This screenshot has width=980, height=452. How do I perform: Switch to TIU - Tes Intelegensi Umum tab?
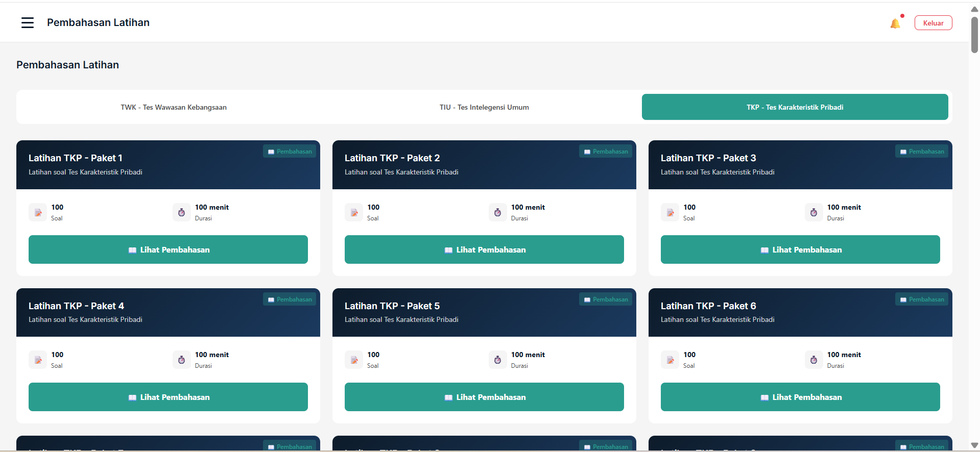(x=484, y=107)
